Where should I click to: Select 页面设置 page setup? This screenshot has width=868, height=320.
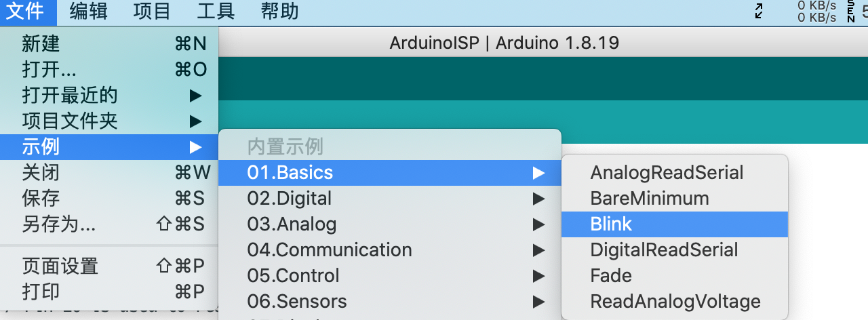(x=109, y=266)
